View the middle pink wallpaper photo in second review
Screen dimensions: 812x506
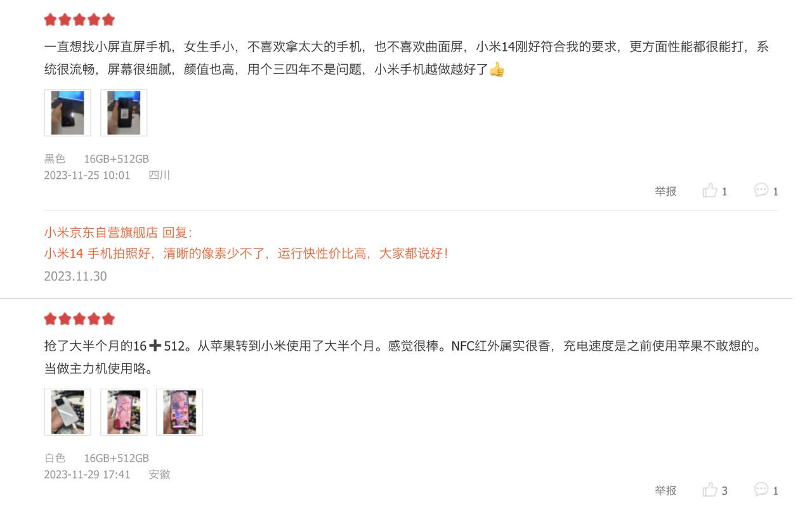[124, 412]
